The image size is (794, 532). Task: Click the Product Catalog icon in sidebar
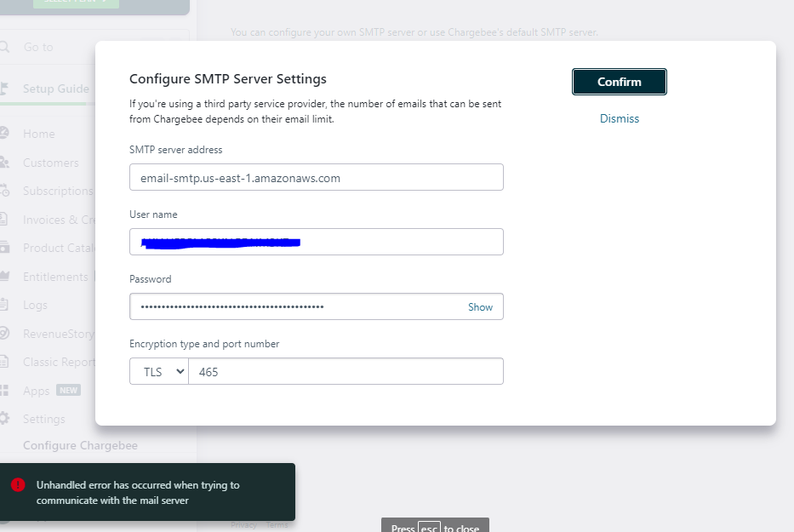[5, 248]
